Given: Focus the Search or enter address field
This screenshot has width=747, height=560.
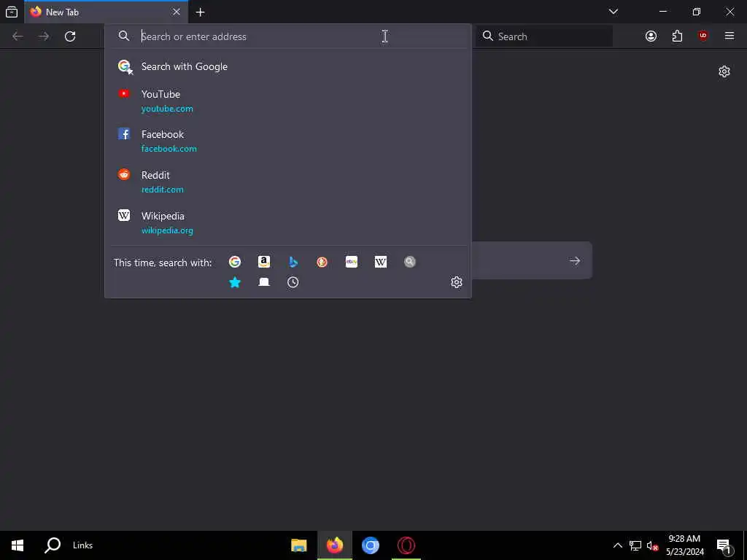Looking at the screenshot, I should (287, 36).
